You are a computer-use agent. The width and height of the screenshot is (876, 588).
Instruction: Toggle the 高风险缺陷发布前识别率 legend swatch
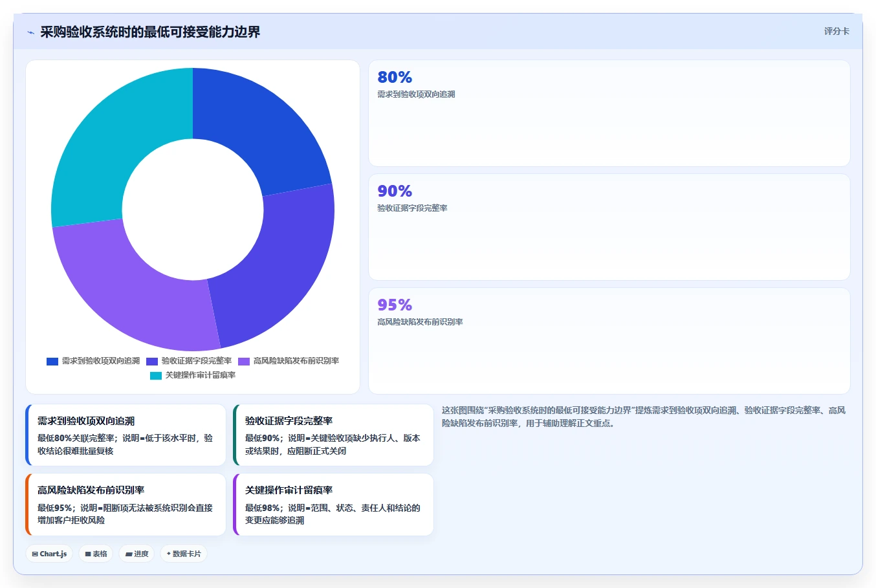point(244,361)
